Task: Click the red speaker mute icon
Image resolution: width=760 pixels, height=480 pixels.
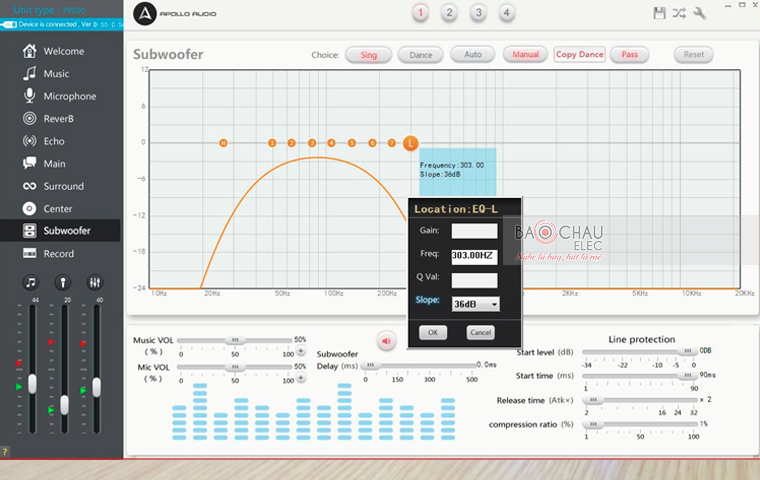Action: (x=386, y=341)
